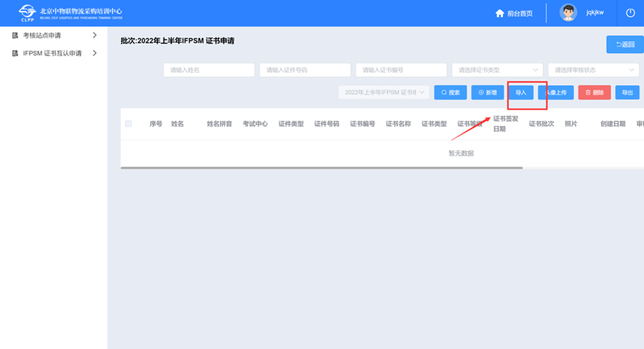
Task: Click the 考核站点申请 sidebar document icon
Action: pos(15,36)
